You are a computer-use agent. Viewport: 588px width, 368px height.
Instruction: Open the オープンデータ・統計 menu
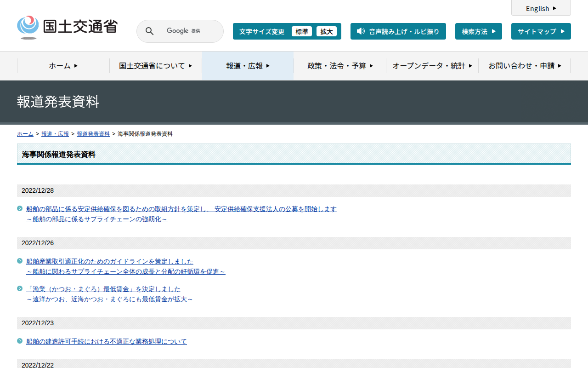coord(432,66)
